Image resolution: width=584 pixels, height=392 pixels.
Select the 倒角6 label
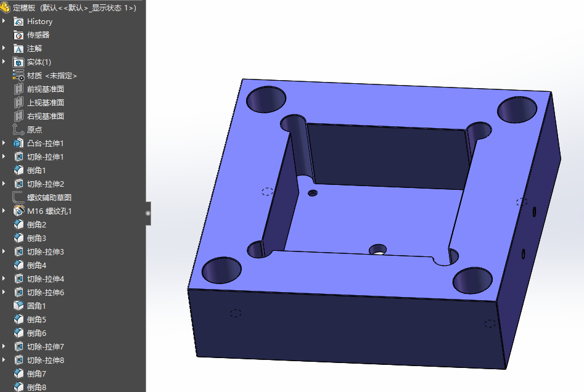(36, 333)
